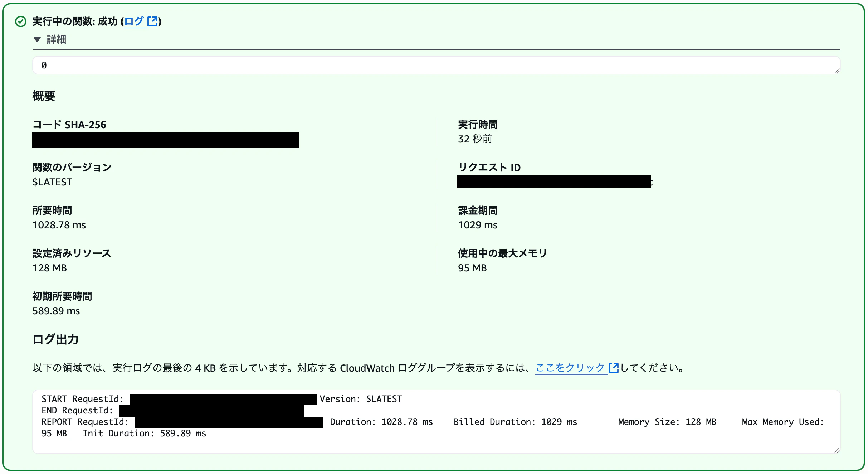Click the 128 MB configured resources value
This screenshot has width=868, height=474.
coord(50,268)
